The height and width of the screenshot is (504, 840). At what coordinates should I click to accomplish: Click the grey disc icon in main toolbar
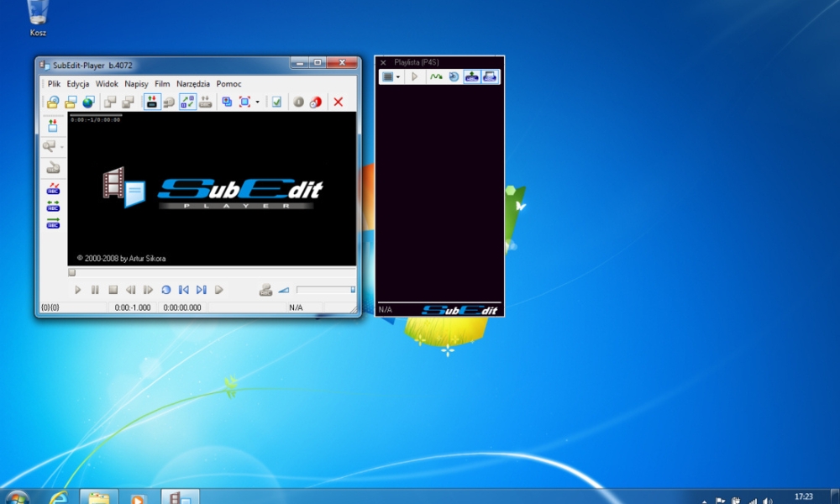(x=170, y=102)
